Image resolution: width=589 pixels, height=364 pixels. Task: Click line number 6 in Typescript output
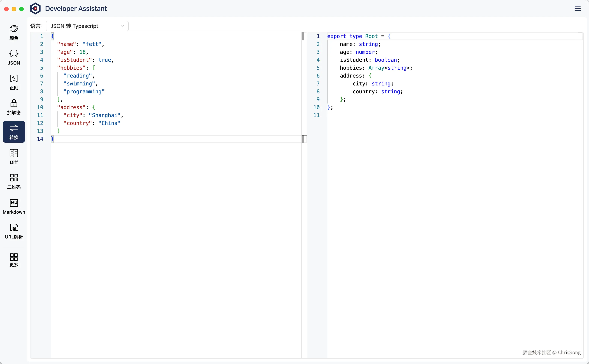point(318,76)
